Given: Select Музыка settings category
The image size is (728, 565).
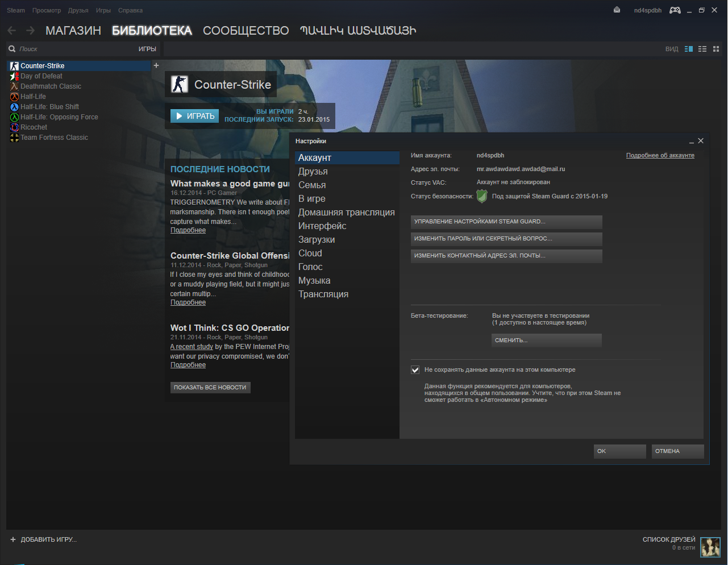Looking at the screenshot, I should pos(347,280).
